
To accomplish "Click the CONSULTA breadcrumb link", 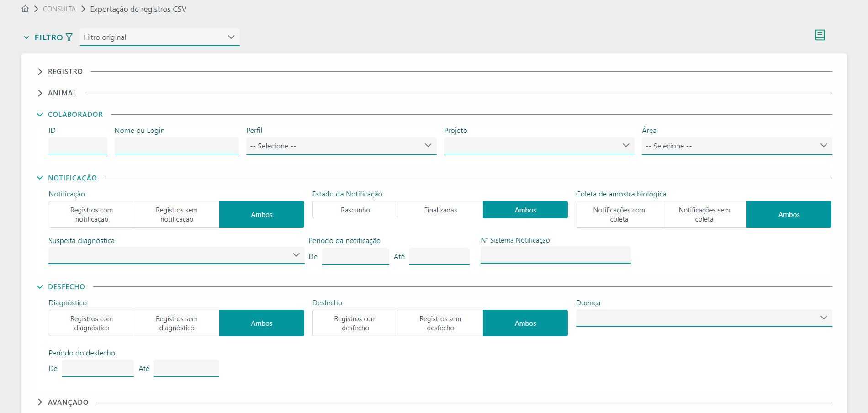I will click(59, 9).
